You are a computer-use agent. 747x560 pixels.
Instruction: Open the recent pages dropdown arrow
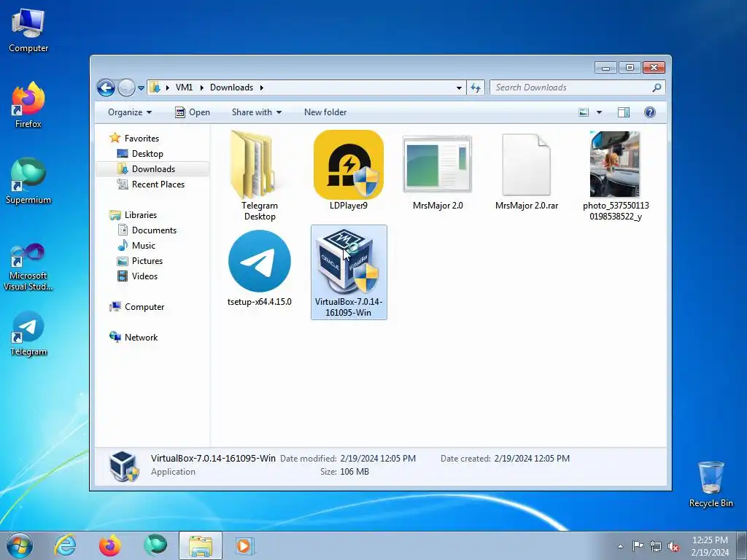[141, 88]
